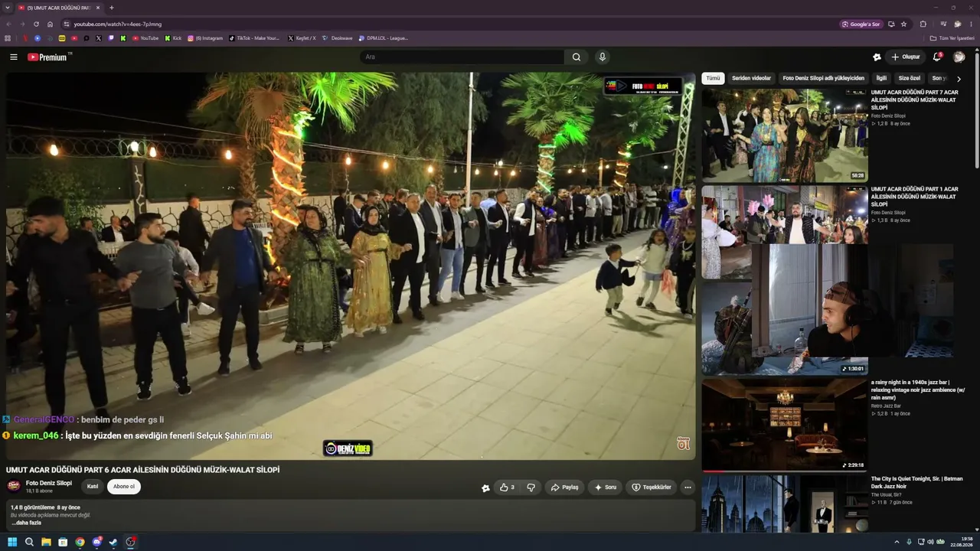Click the Paylaş share button

pyautogui.click(x=564, y=487)
